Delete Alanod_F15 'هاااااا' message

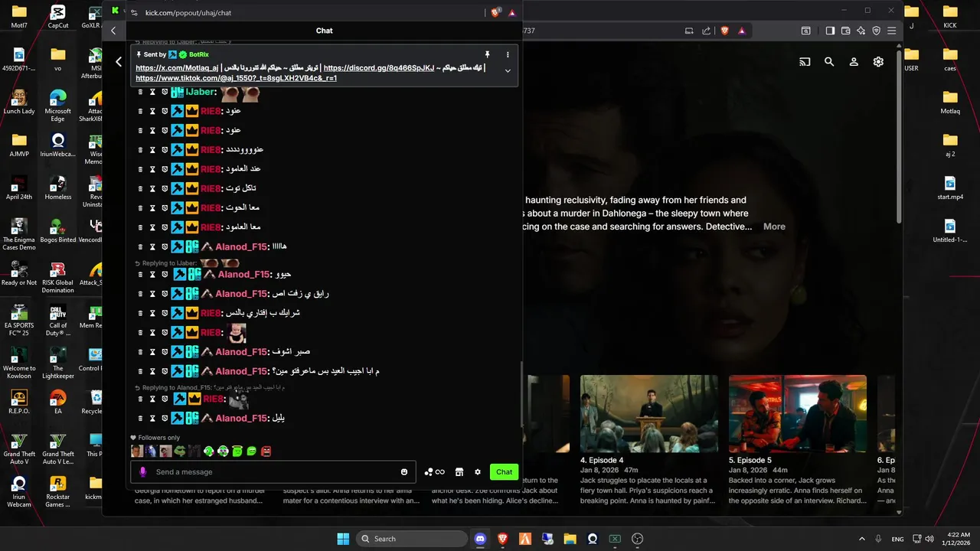click(140, 247)
